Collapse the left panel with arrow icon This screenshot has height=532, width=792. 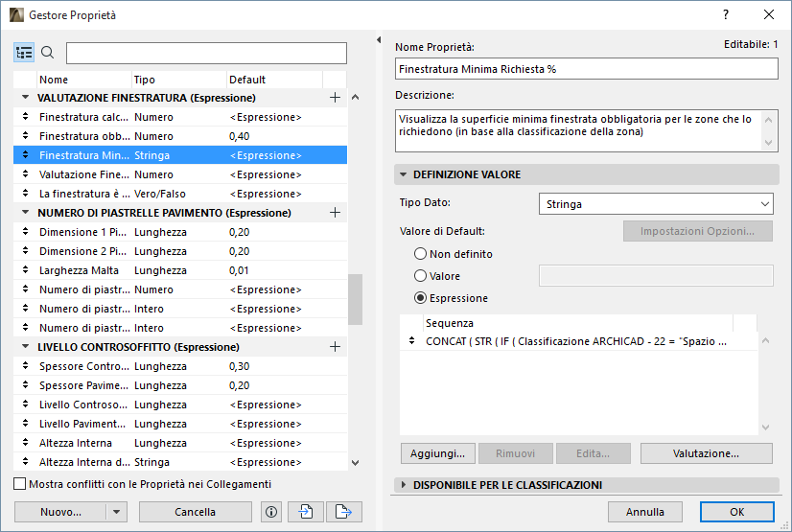click(379, 39)
